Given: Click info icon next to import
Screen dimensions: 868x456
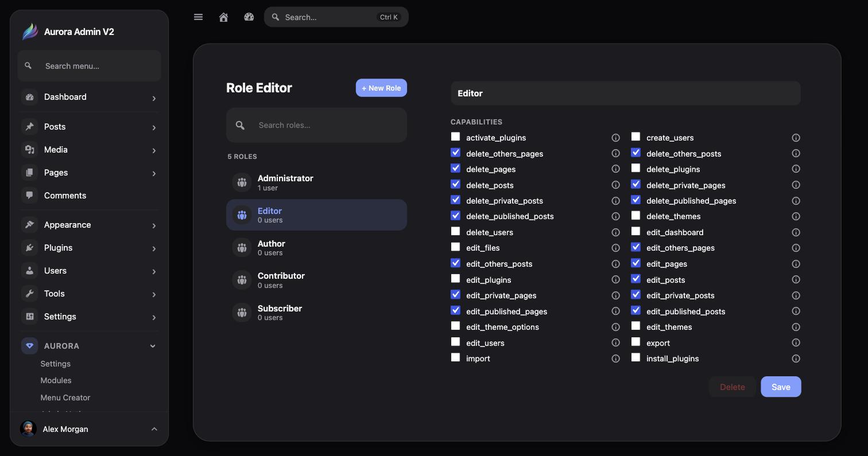Looking at the screenshot, I should point(615,358).
